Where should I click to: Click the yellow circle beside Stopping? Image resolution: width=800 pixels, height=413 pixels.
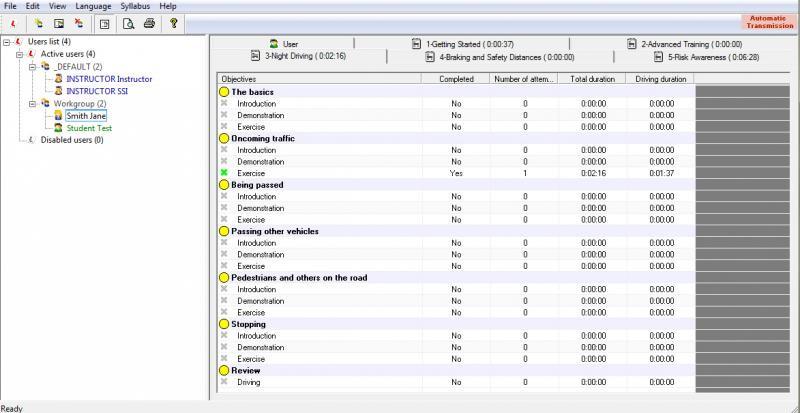click(x=223, y=325)
